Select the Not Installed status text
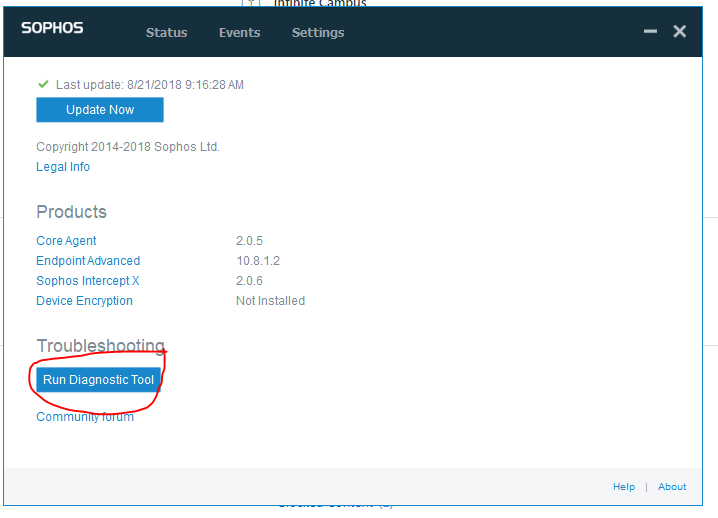Viewport: 718px width, 518px height. coord(271,301)
